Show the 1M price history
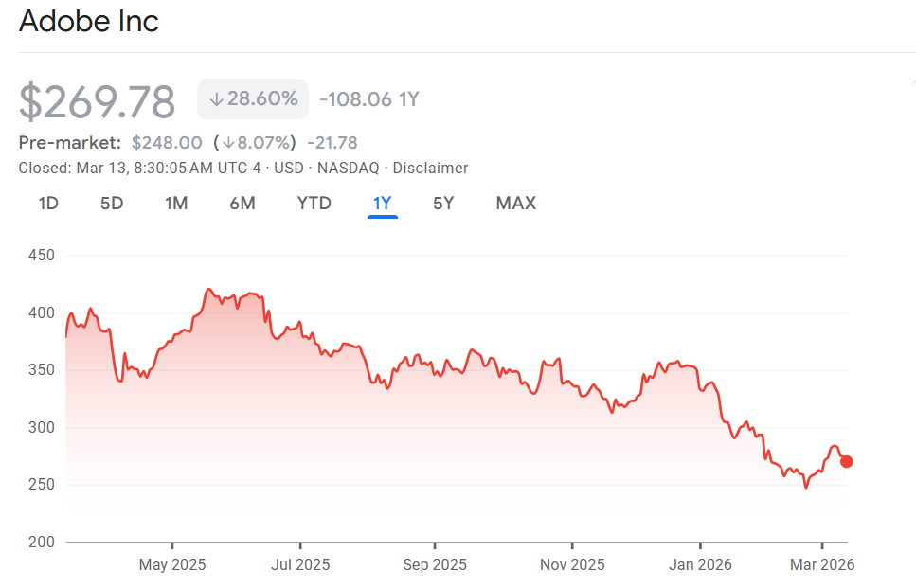Image resolution: width=916 pixels, height=588 pixels. pos(176,203)
